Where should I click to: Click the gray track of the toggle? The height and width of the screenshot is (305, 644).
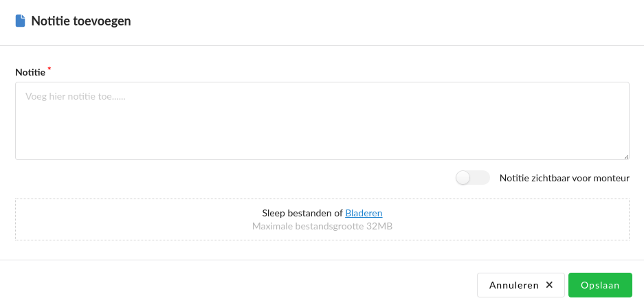point(481,178)
